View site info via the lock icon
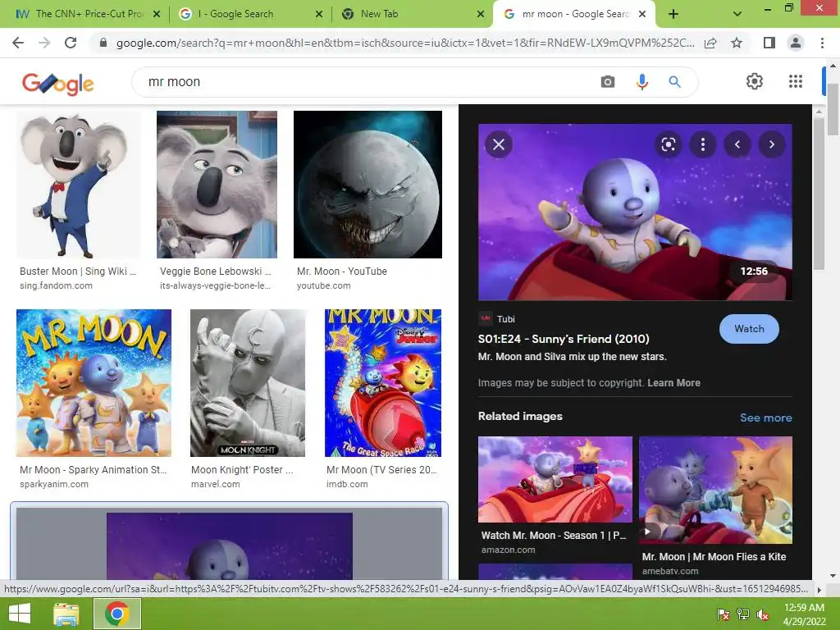840x630 pixels. 103,43
